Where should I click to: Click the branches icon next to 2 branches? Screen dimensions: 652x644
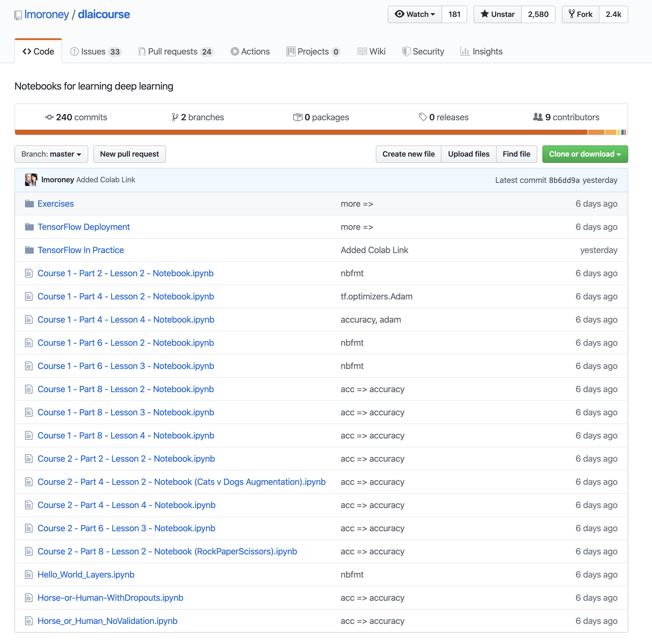coord(175,117)
